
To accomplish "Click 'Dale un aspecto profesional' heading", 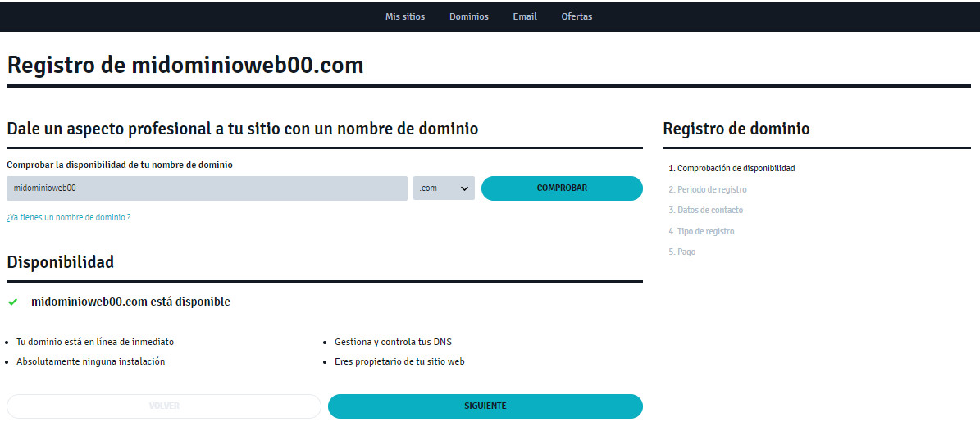I will click(243, 129).
